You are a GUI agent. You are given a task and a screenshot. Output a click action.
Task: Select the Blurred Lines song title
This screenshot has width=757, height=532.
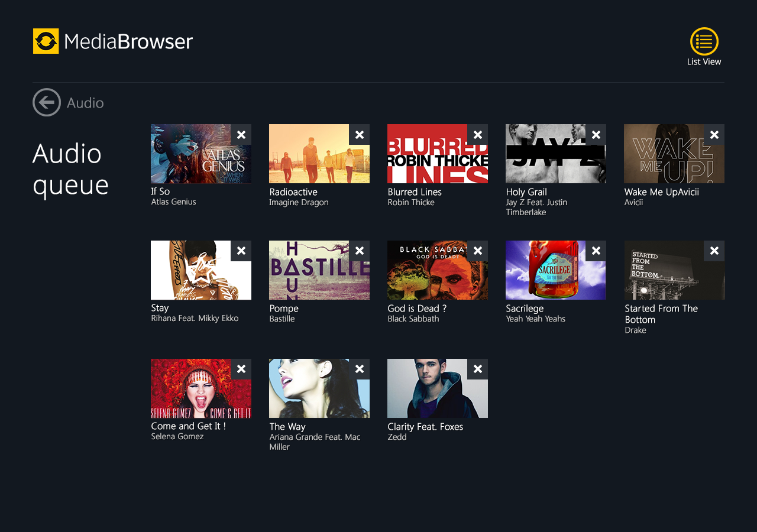coord(415,192)
